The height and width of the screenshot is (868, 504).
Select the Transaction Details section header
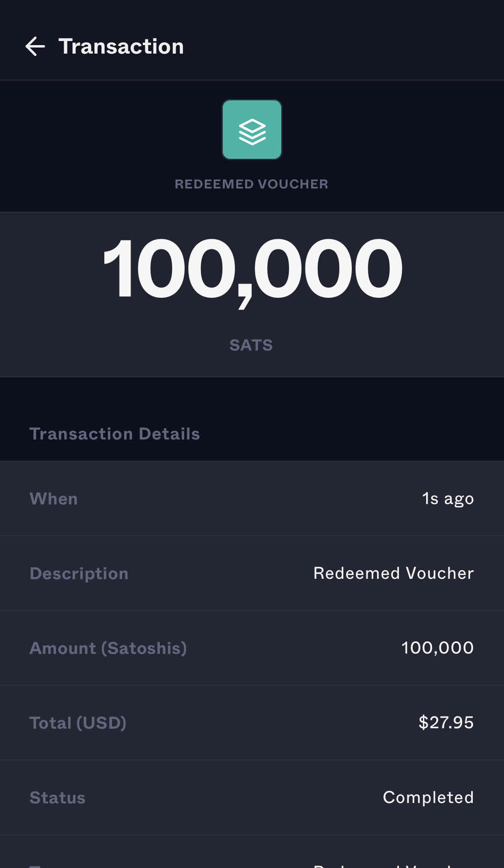point(114,434)
